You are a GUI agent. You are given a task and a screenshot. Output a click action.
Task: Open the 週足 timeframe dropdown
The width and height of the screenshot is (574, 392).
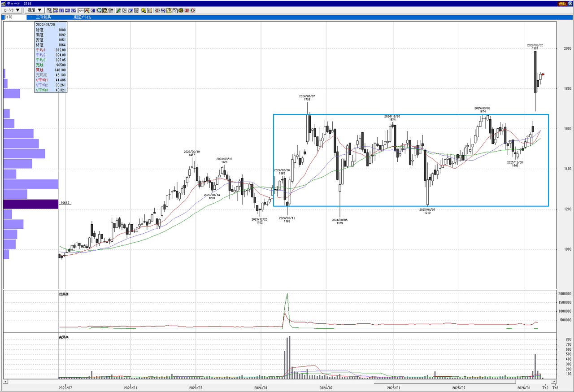(x=34, y=10)
